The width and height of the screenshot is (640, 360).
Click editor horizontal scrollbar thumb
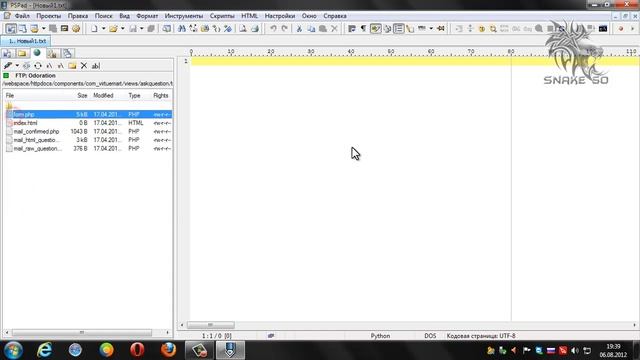(211, 325)
